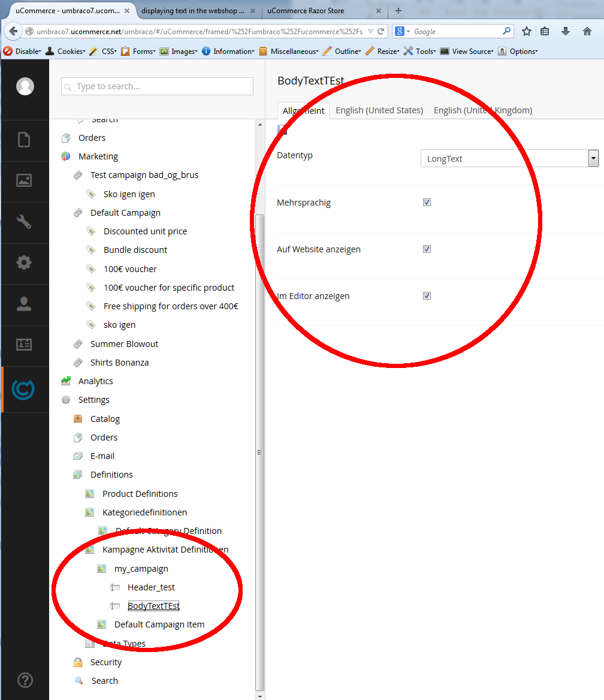The height and width of the screenshot is (700, 604).
Task: Open the Options toolbar menu
Action: click(x=518, y=52)
